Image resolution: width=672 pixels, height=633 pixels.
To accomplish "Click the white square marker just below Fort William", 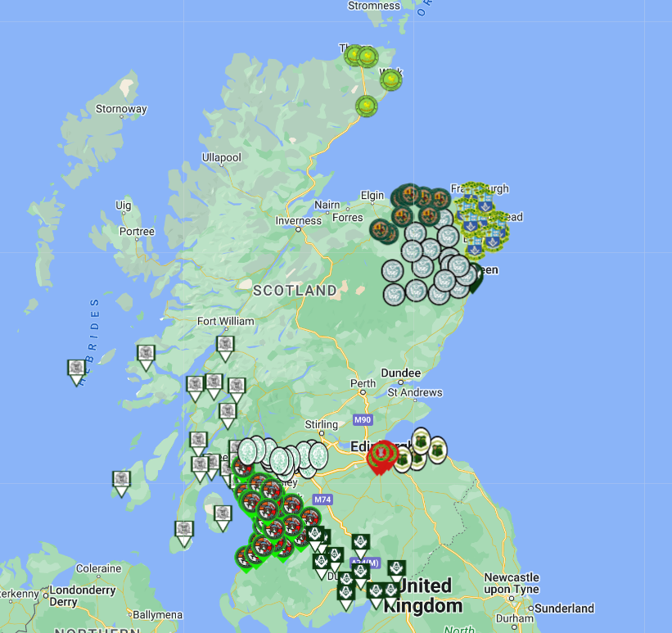I will (x=225, y=349).
